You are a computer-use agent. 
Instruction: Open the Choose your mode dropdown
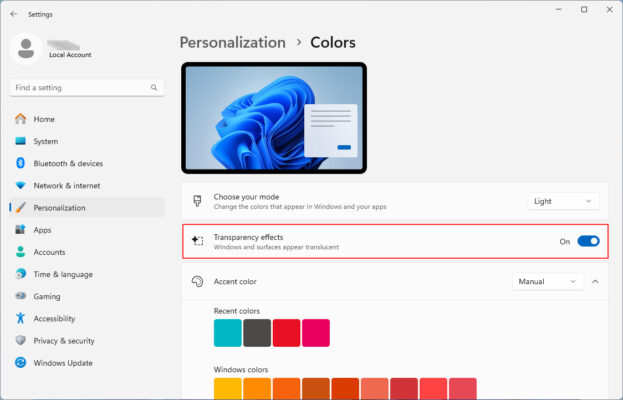[563, 201]
